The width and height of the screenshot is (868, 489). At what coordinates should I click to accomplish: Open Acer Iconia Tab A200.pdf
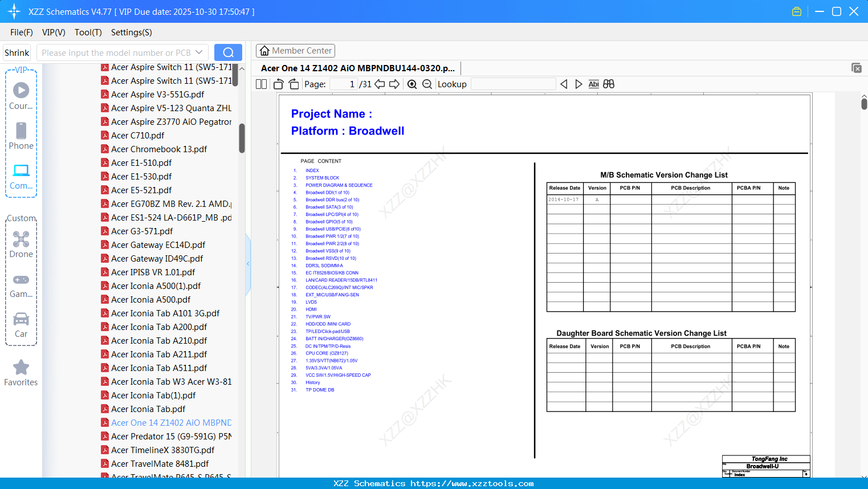[159, 327]
